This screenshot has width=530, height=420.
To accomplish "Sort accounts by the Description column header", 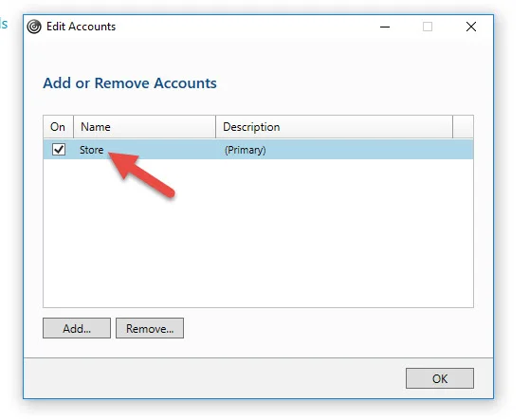I will [334, 127].
